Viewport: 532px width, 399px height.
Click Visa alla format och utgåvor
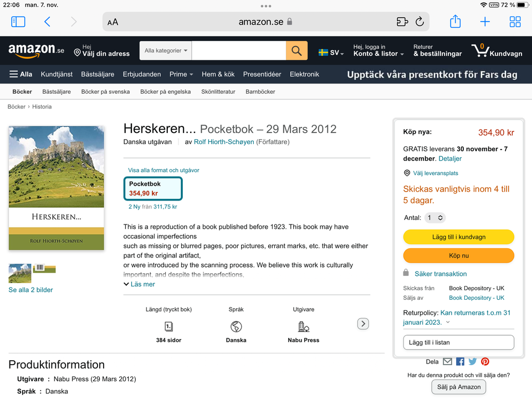[x=163, y=170]
